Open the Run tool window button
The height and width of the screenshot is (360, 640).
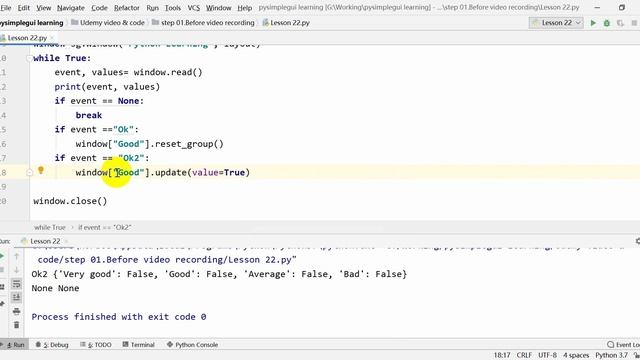point(13,344)
